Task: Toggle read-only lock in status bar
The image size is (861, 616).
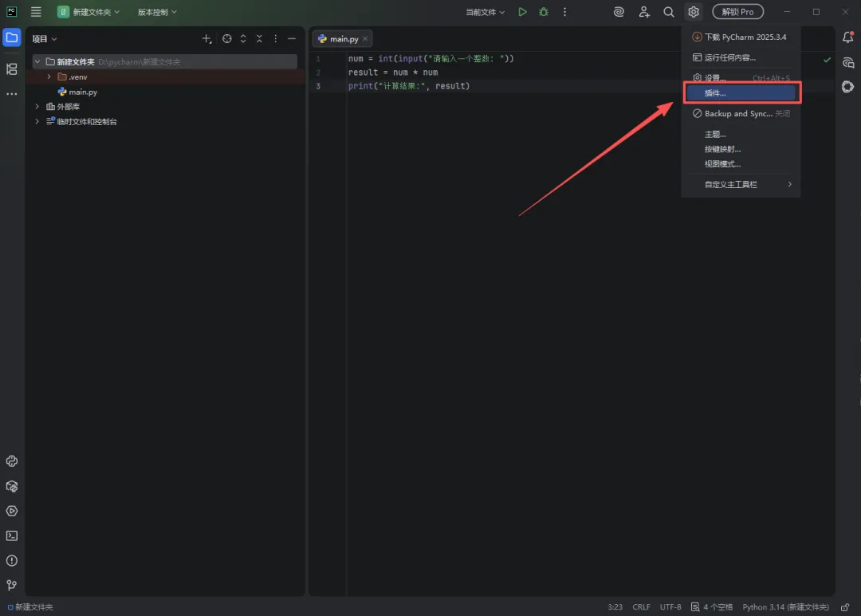Action: pyautogui.click(x=845, y=606)
